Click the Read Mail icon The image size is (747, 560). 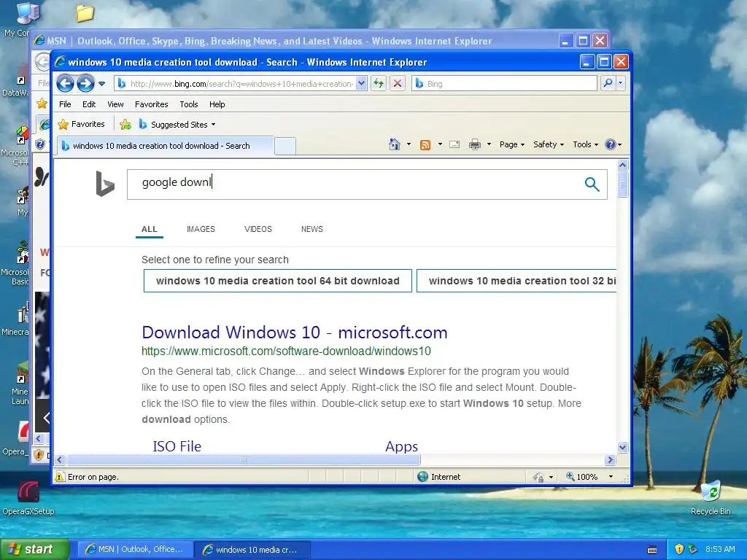click(x=454, y=144)
